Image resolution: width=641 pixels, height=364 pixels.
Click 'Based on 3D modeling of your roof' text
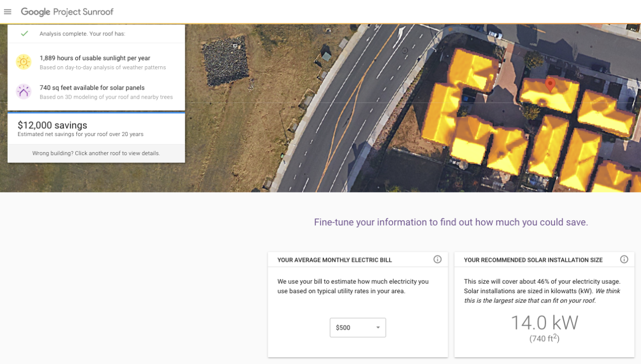point(106,97)
